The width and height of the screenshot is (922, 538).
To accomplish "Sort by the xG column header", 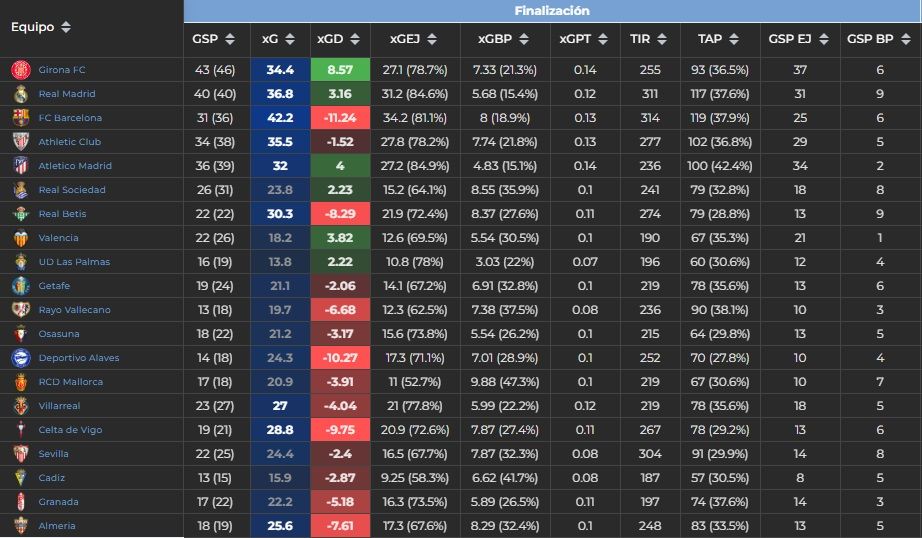I will [279, 39].
